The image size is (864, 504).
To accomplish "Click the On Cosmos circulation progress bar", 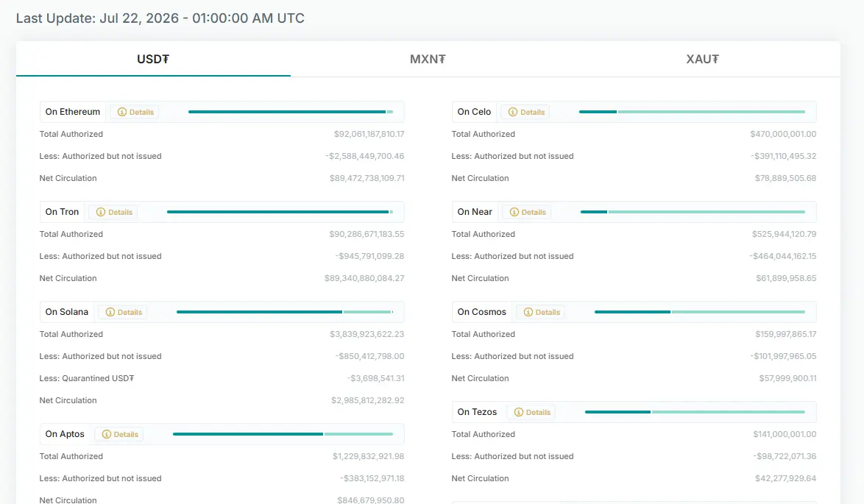I will (x=700, y=312).
